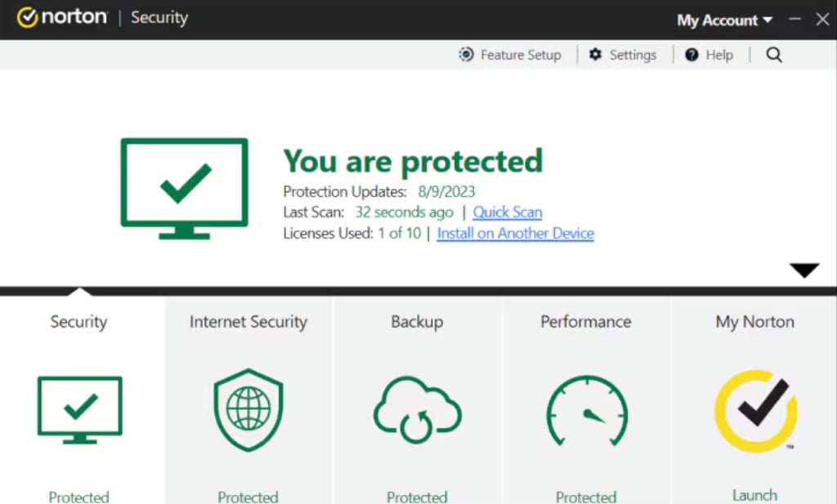Click the Internet Security shield globe icon
Viewport: 837px width, 504px height.
point(248,409)
